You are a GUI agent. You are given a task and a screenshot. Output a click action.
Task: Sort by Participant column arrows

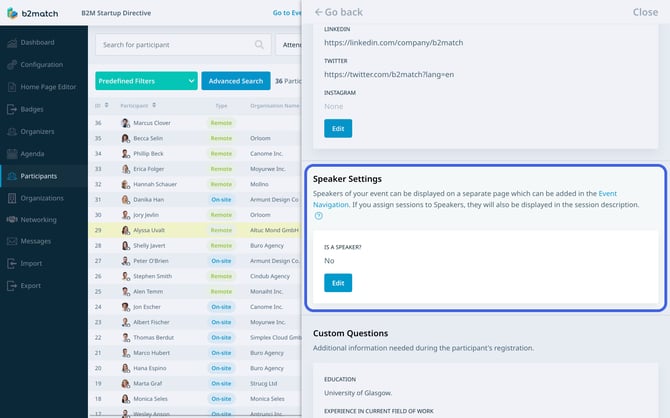[153, 105]
